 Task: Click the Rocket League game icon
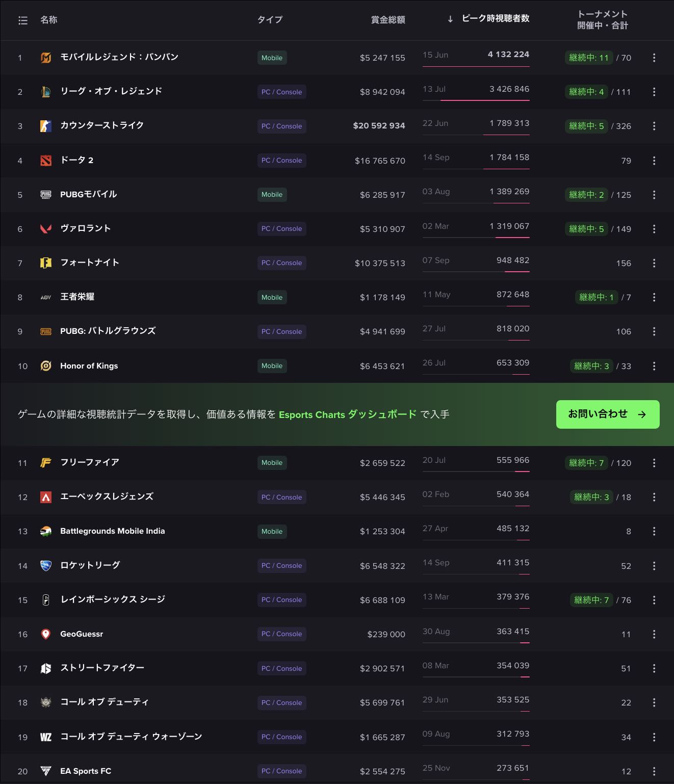(x=46, y=566)
